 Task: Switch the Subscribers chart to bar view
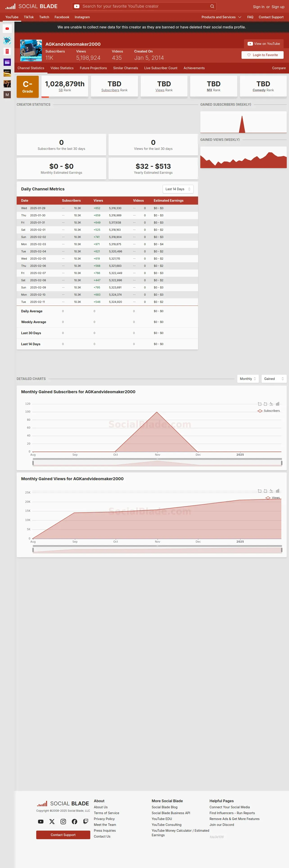[278, 404]
